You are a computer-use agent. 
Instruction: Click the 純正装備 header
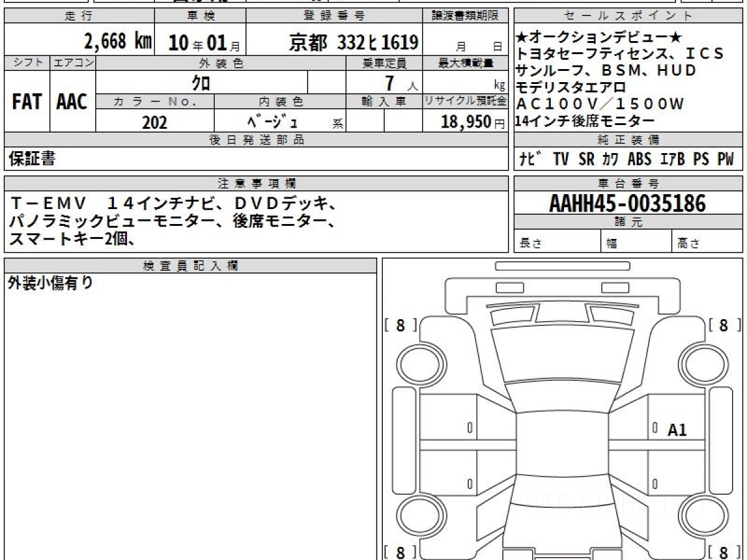tap(628, 140)
